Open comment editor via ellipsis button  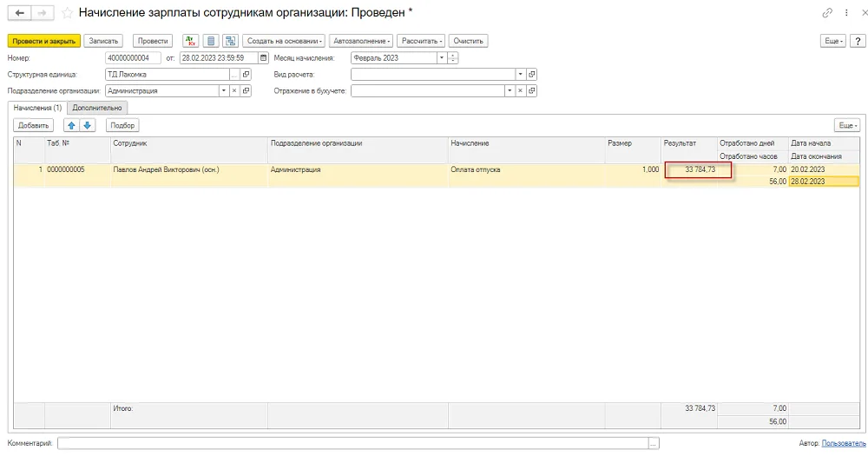click(x=654, y=444)
